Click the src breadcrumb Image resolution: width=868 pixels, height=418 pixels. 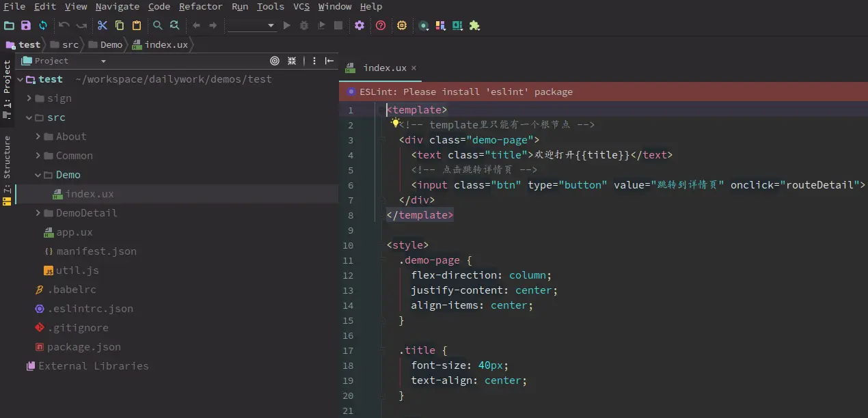coord(65,44)
